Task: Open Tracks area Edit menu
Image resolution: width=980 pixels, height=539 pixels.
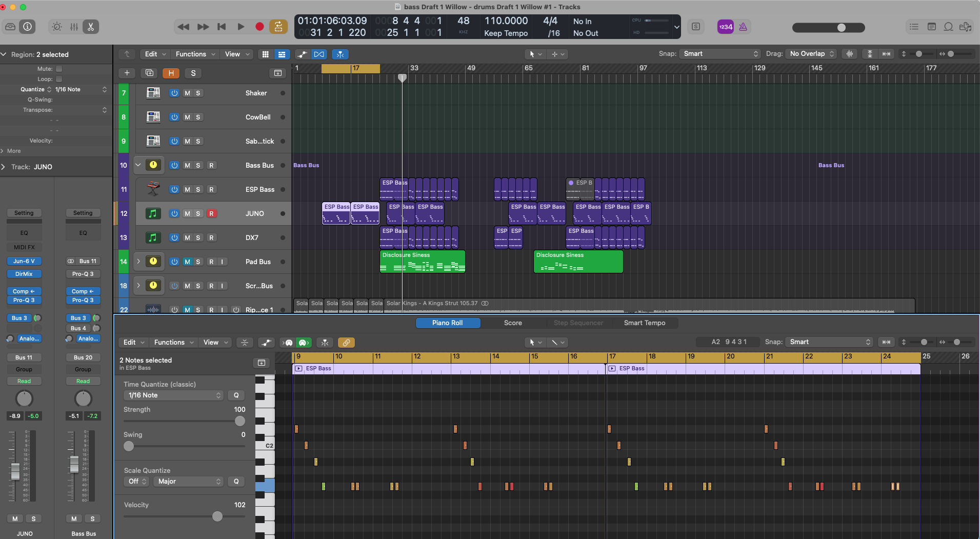Action: (155, 54)
